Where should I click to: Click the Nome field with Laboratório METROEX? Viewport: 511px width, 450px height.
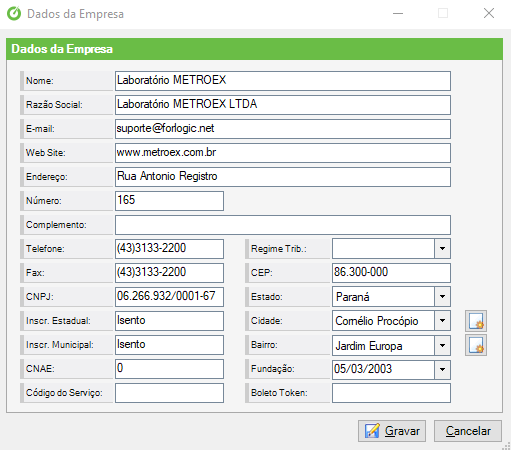coord(283,81)
